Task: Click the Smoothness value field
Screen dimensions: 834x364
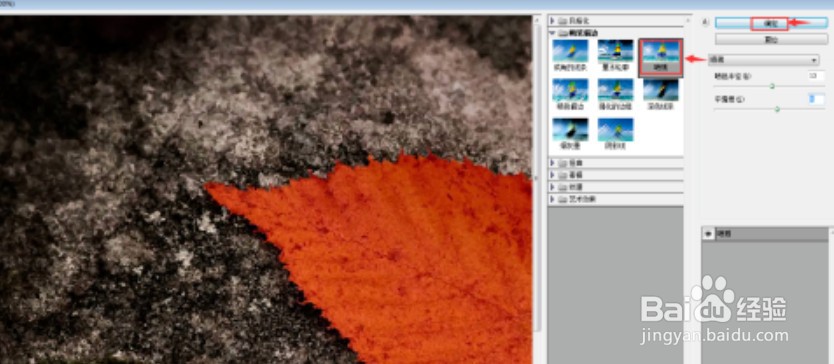Action: 816,99
